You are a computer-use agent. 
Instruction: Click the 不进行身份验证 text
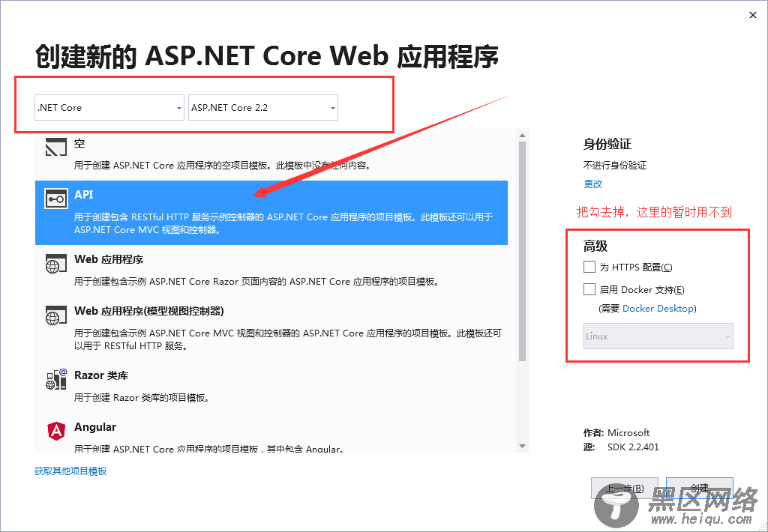615,166
